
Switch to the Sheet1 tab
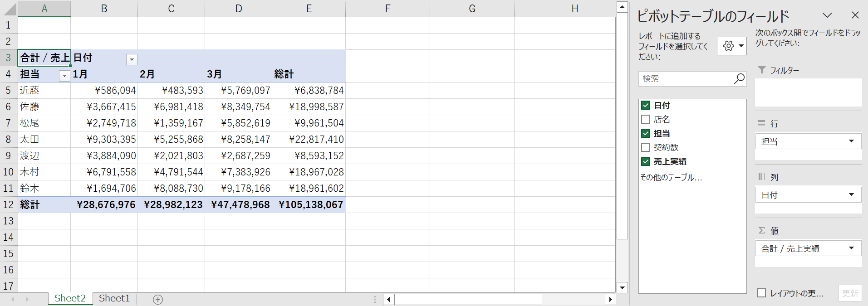tap(114, 298)
